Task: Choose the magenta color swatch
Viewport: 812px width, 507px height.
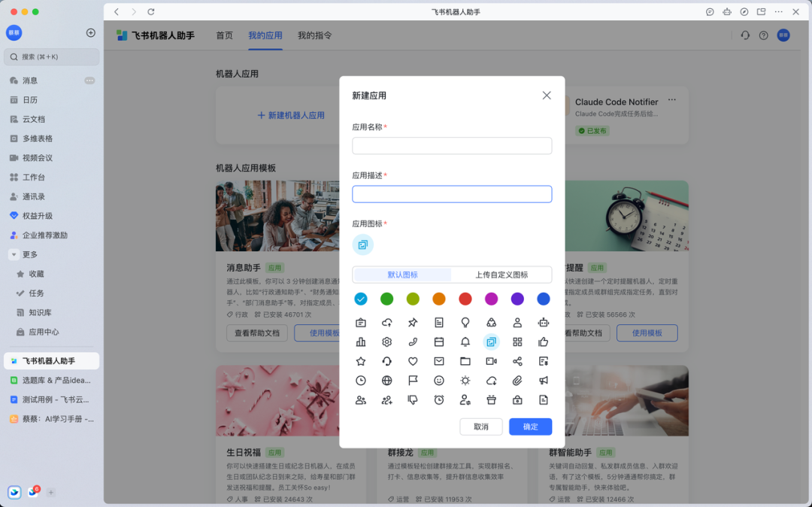Action: pyautogui.click(x=492, y=299)
